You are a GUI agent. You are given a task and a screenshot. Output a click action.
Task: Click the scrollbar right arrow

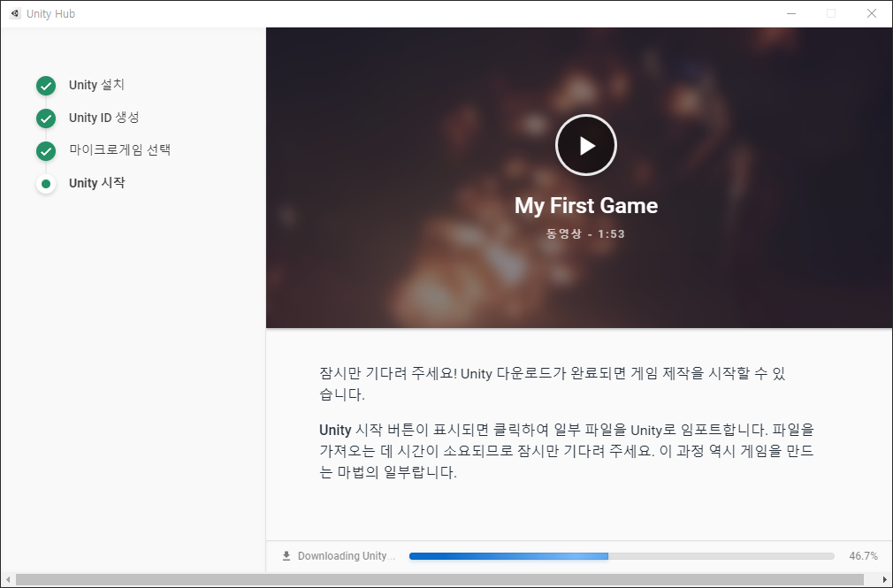(884, 580)
